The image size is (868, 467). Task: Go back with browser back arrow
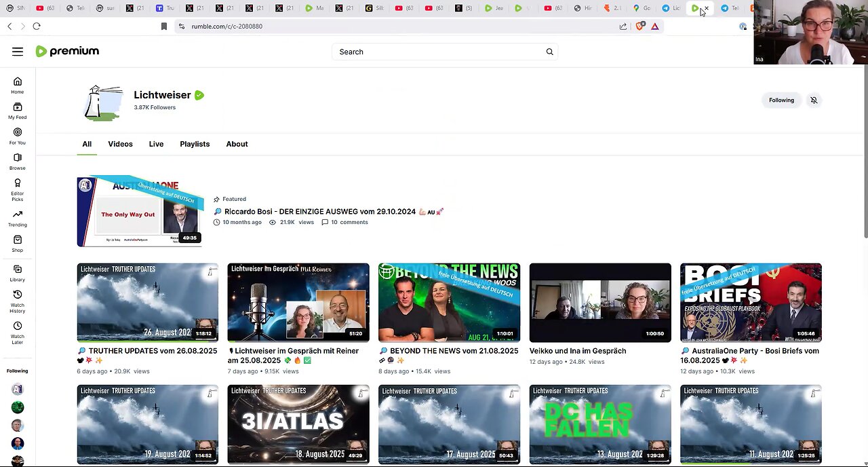click(x=9, y=26)
